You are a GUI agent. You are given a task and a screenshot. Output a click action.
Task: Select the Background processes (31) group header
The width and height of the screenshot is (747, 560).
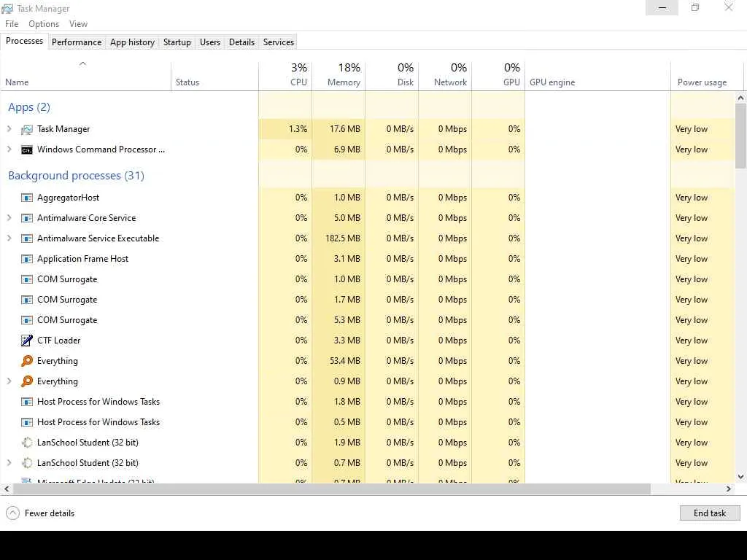point(76,176)
